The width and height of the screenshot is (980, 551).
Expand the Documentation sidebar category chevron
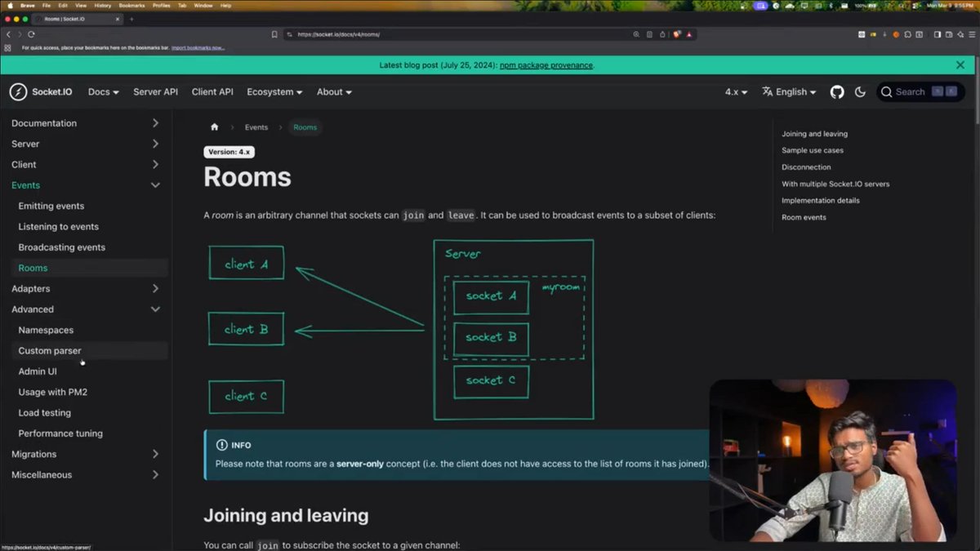coord(155,123)
